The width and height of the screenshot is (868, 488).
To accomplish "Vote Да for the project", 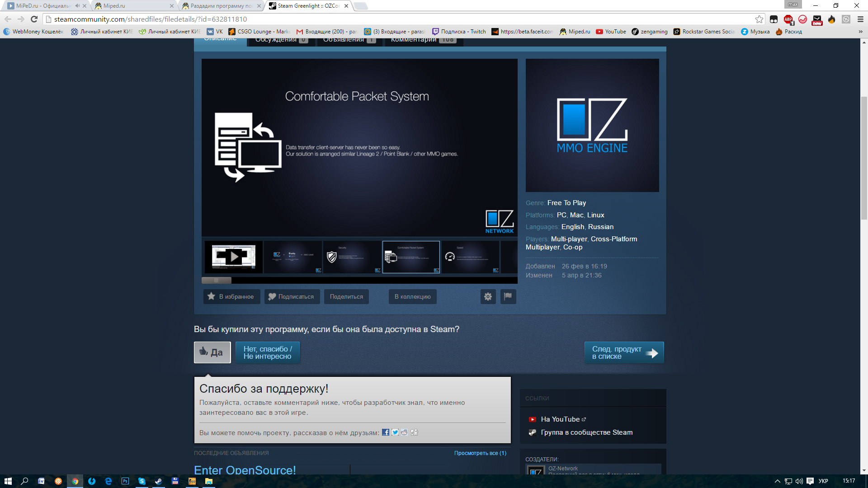I will pos(212,352).
